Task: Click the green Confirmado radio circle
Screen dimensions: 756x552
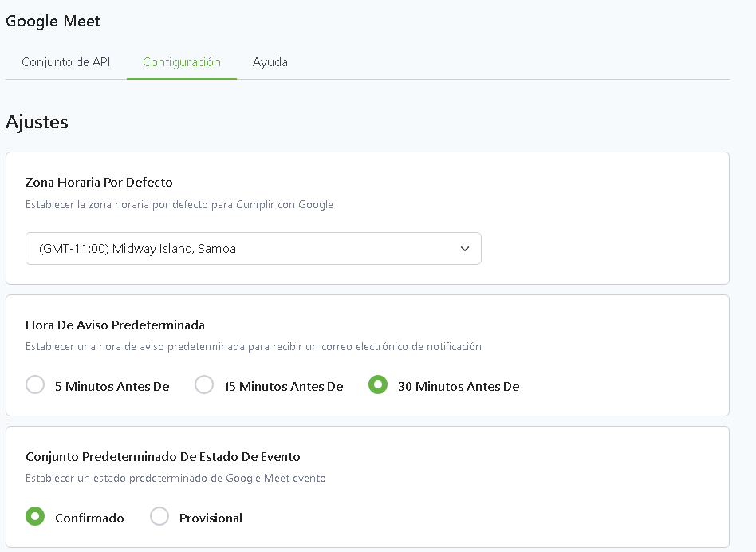Action: tap(35, 517)
